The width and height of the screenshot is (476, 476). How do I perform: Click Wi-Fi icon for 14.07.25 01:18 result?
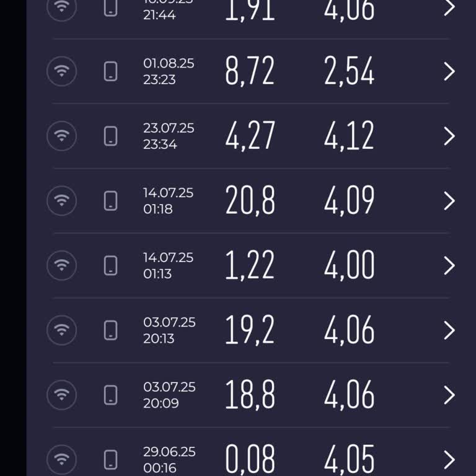pos(61,201)
